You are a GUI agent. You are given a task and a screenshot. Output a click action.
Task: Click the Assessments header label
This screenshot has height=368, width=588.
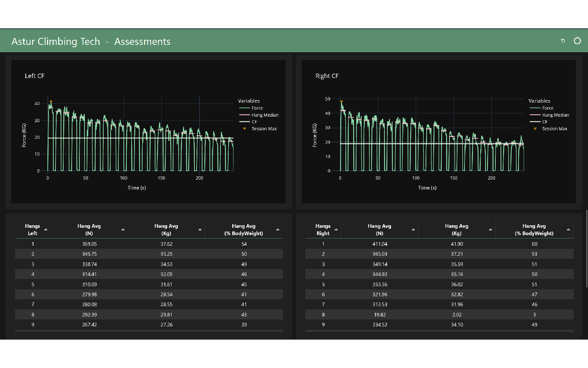click(142, 42)
